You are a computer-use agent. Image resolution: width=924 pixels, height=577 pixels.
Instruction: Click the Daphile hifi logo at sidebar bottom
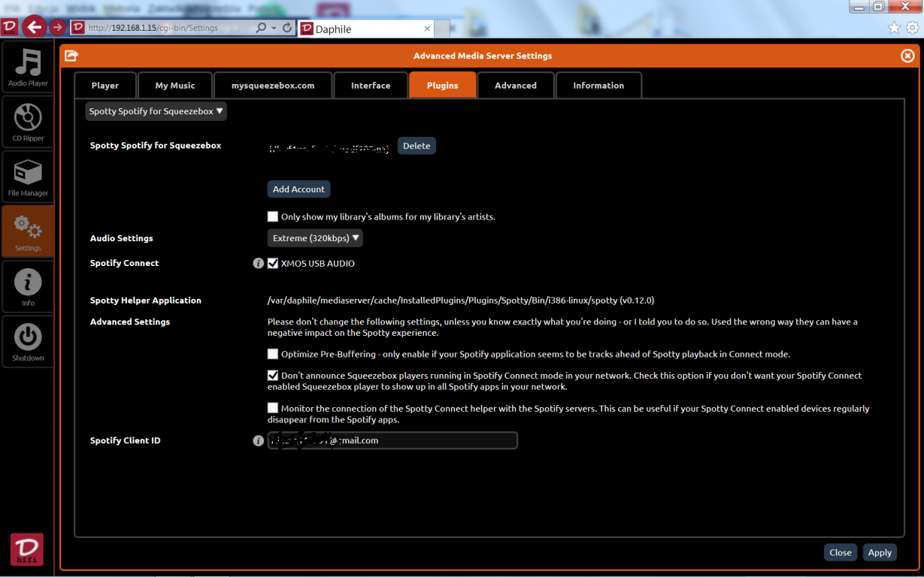tap(27, 549)
